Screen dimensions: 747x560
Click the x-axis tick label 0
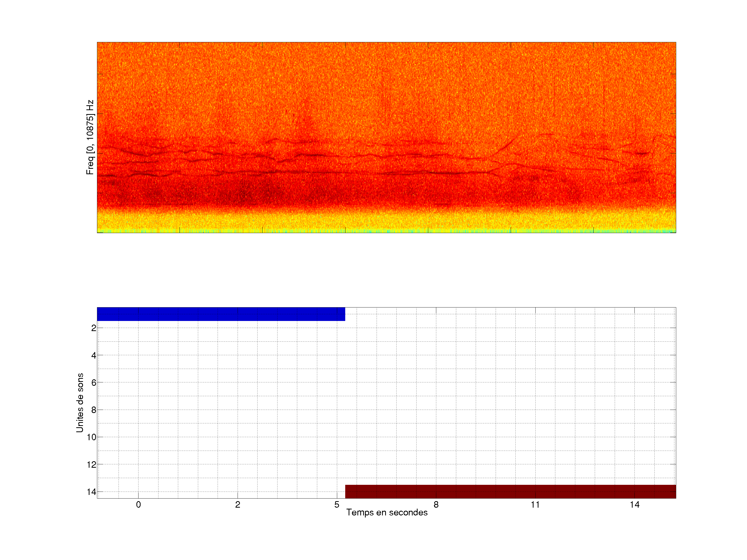click(x=139, y=505)
